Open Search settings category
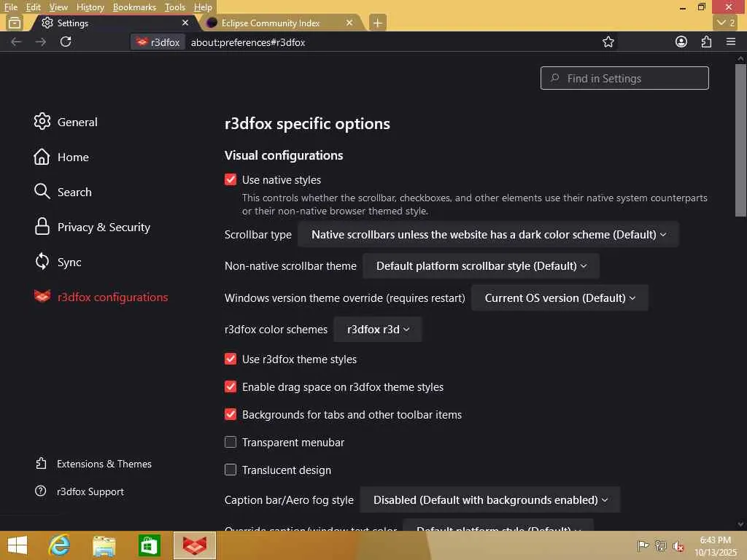Screen dimensions: 747x560 tap(63, 192)
